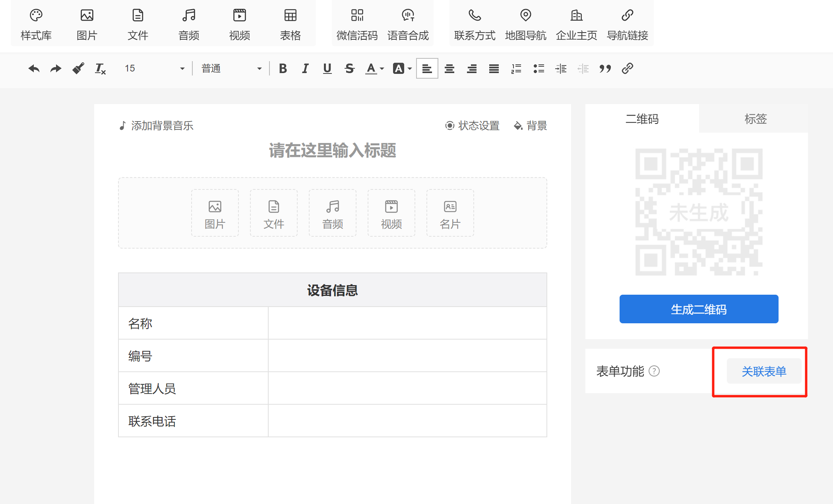The height and width of the screenshot is (504, 833).
Task: Click the empty cell next to 编号
Action: pyautogui.click(x=407, y=356)
